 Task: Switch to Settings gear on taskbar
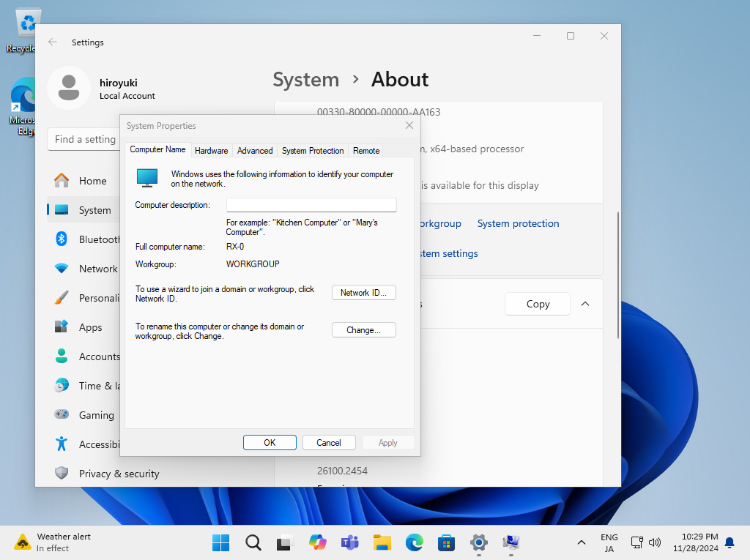point(479,542)
